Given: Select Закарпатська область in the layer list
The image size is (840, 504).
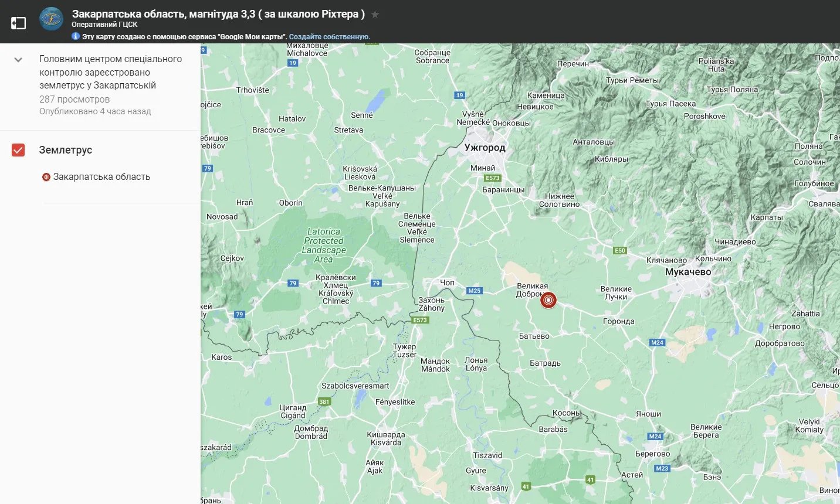Looking at the screenshot, I should click(101, 177).
